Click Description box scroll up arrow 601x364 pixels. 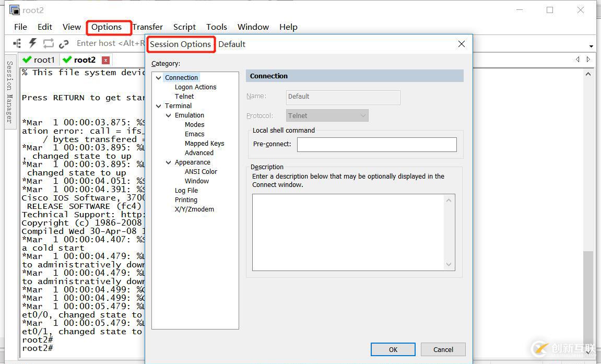coord(449,201)
